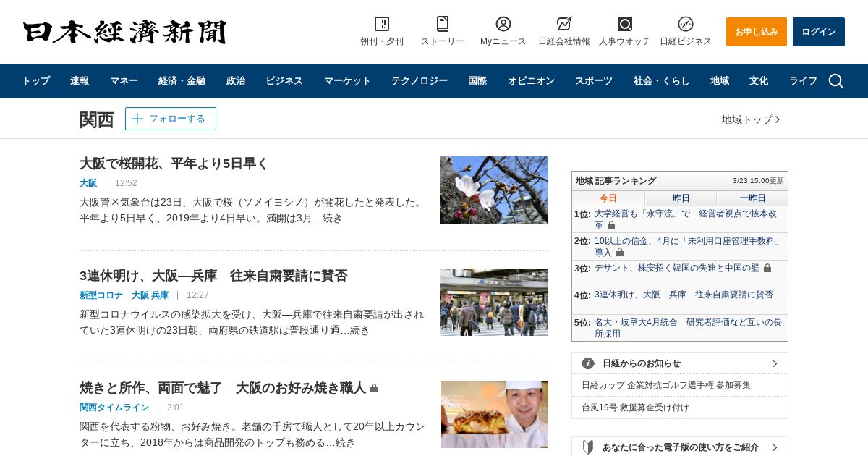Viewport: 868px width, 456px height.
Task: Select the 国際 menu item
Action: click(477, 81)
